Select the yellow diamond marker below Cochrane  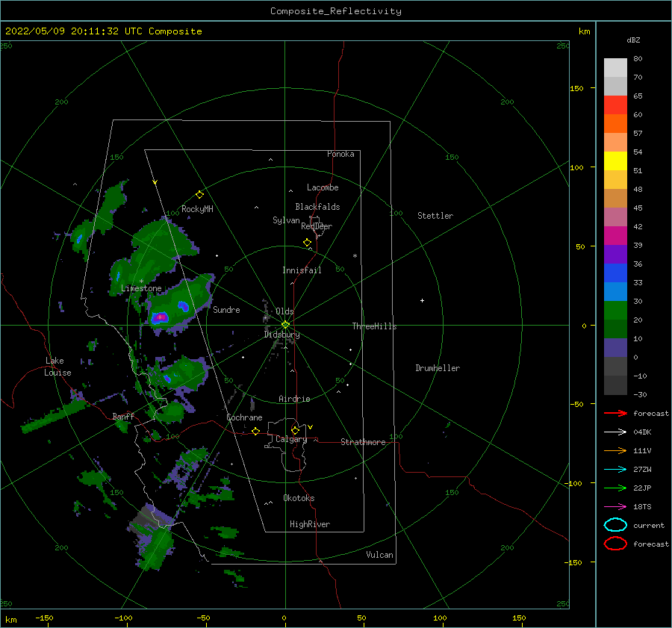(255, 432)
